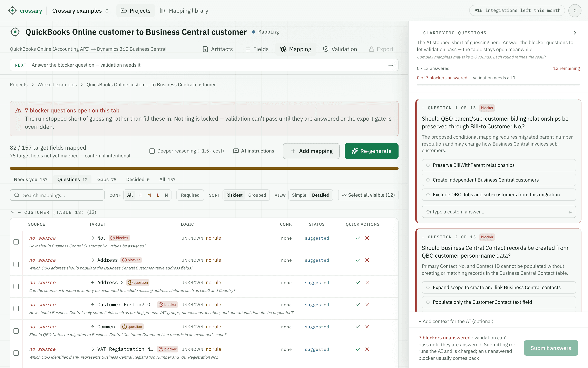Screen dimensions: 588x368
Task: Show All 157 mappings filter
Action: (167, 180)
